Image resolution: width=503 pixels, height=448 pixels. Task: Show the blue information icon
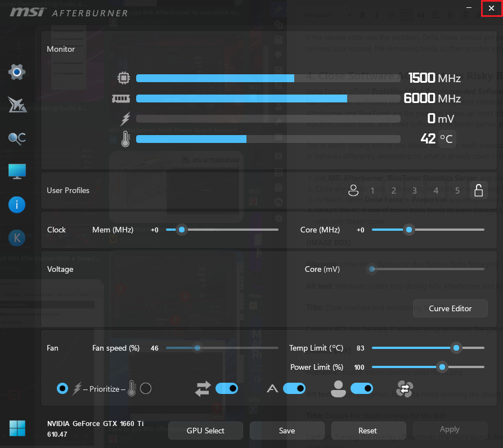click(x=17, y=205)
